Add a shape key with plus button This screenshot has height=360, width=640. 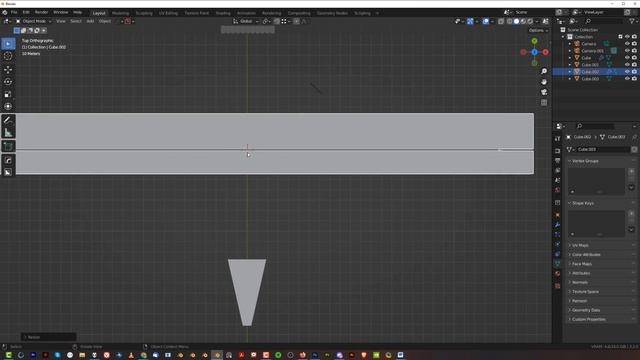click(x=631, y=213)
